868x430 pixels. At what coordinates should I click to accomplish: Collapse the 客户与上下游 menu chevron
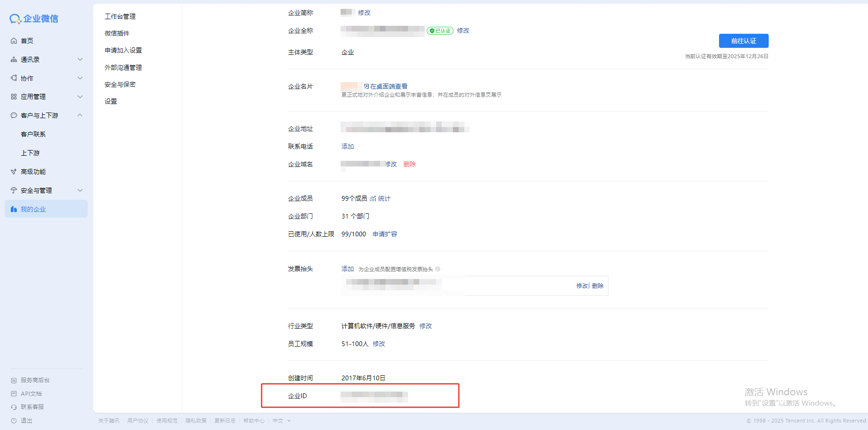click(x=80, y=115)
